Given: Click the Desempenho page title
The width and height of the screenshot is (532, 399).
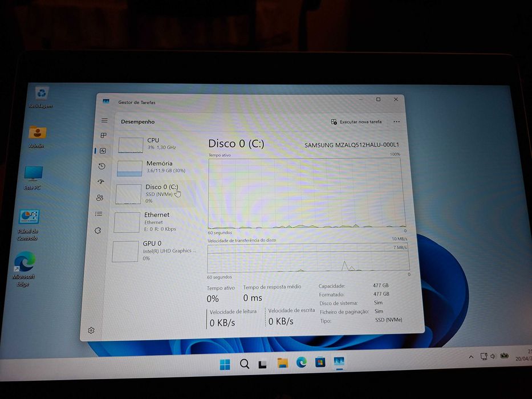Looking at the screenshot, I should point(138,122).
